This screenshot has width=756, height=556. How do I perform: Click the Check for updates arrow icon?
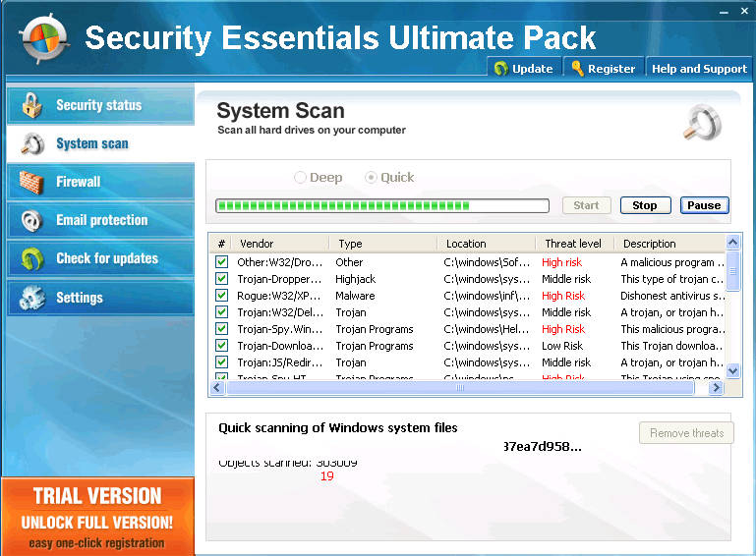tap(32, 259)
